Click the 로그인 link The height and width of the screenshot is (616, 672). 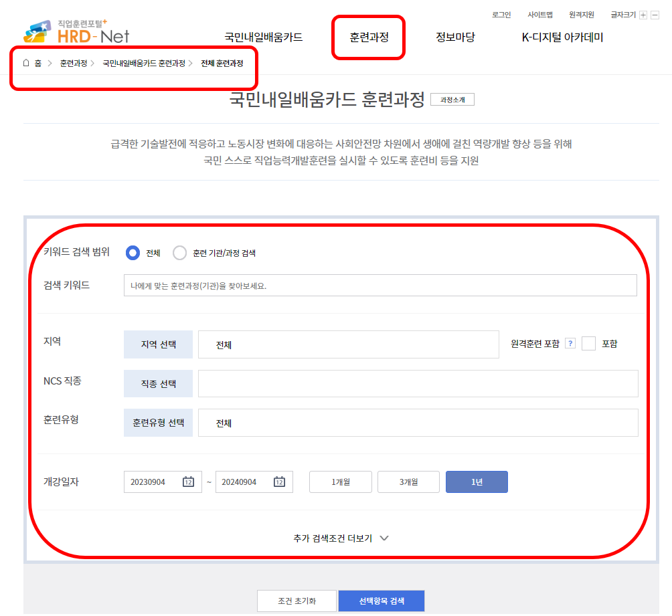coord(501,15)
